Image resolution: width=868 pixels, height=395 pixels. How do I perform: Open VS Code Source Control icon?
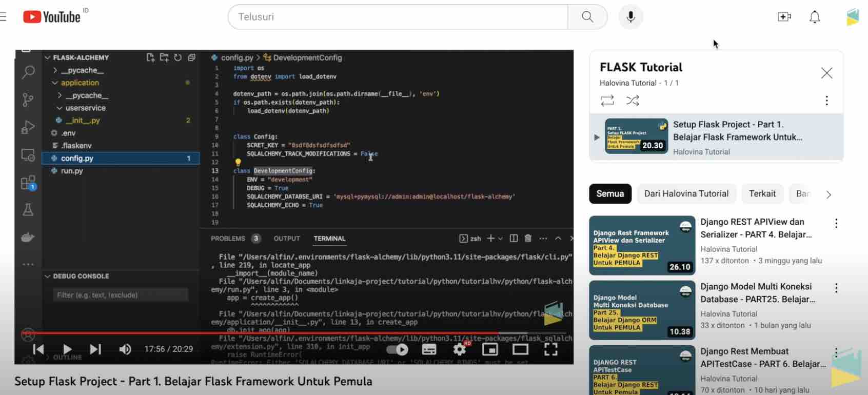point(28,100)
